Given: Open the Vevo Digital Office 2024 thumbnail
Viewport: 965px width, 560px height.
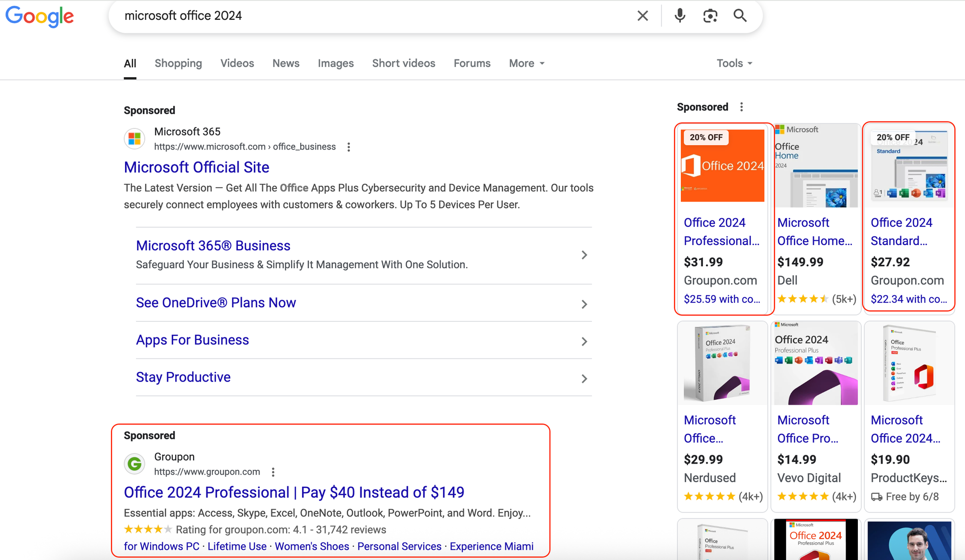Looking at the screenshot, I should click(x=816, y=363).
